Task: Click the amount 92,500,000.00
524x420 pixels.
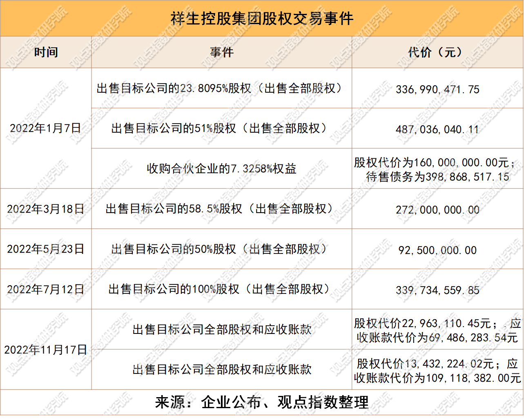Action: click(x=437, y=250)
